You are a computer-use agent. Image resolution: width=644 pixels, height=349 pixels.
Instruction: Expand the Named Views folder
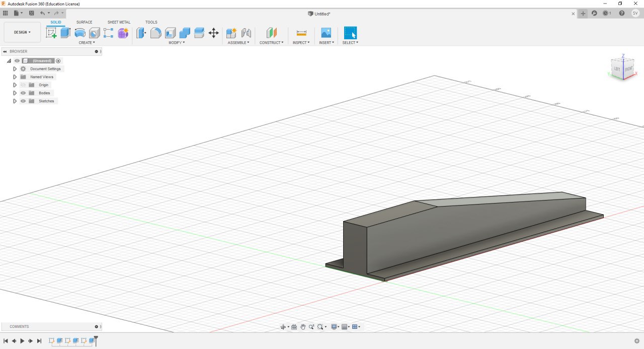[15, 77]
